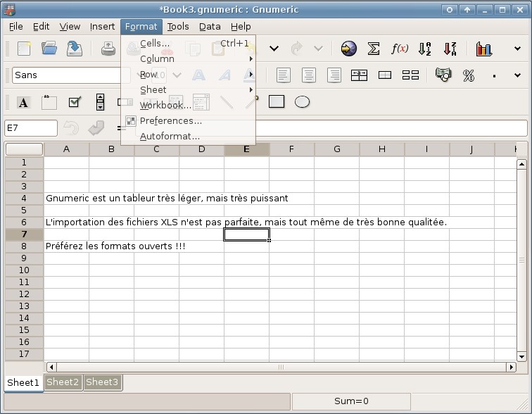Sort descending Z to A
The image size is (532, 414).
point(450,49)
